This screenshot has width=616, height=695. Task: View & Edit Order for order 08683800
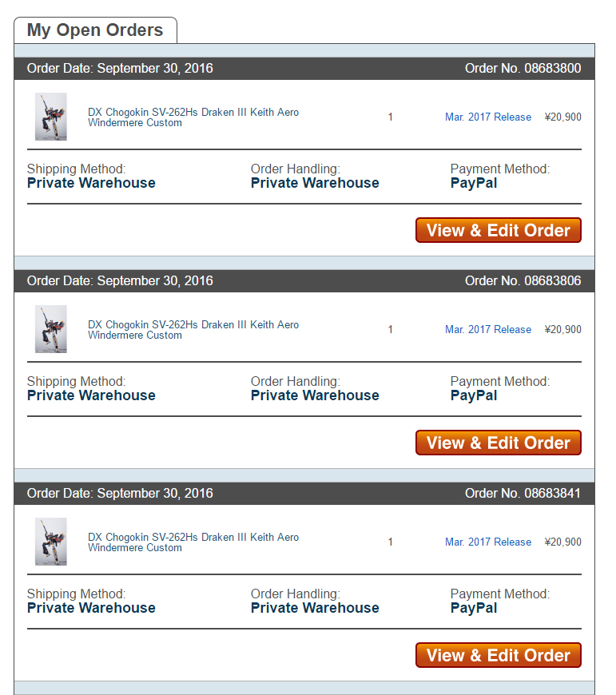(498, 230)
